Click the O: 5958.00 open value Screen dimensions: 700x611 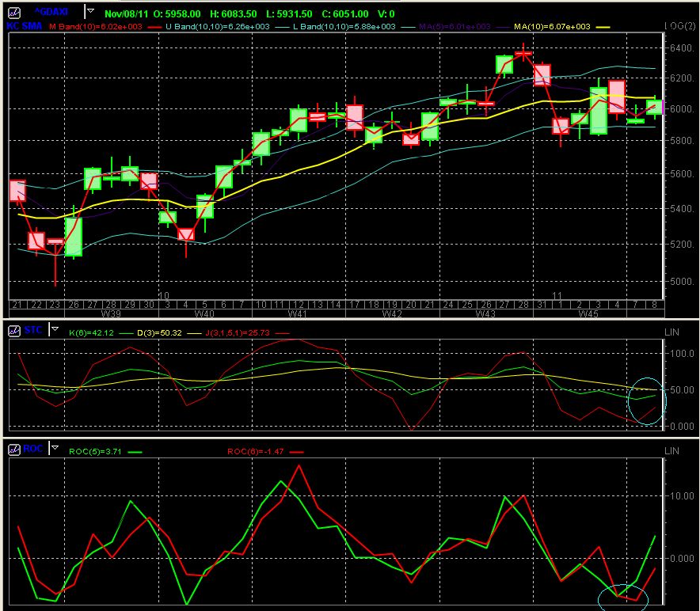pyautogui.click(x=177, y=13)
